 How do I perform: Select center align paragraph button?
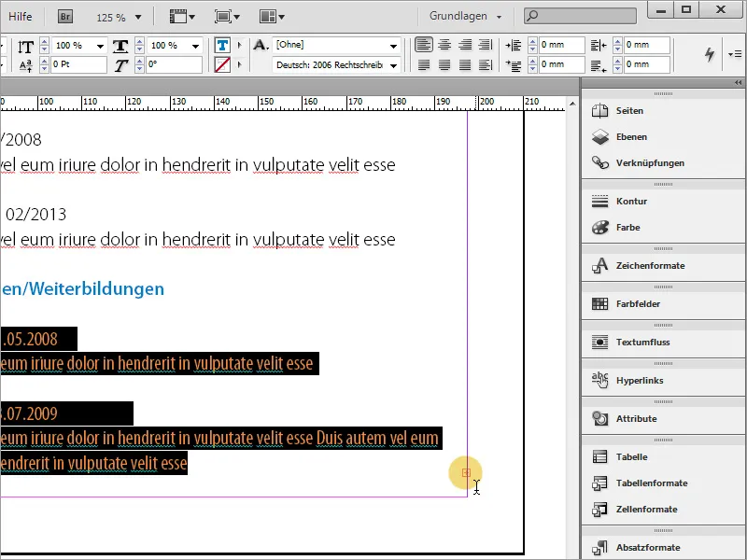click(x=444, y=45)
